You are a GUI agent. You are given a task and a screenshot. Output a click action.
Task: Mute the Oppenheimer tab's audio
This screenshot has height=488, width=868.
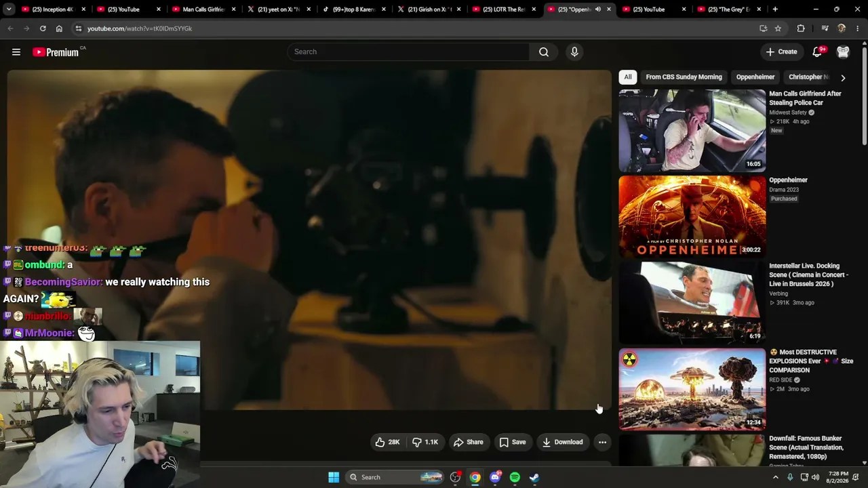tap(598, 9)
